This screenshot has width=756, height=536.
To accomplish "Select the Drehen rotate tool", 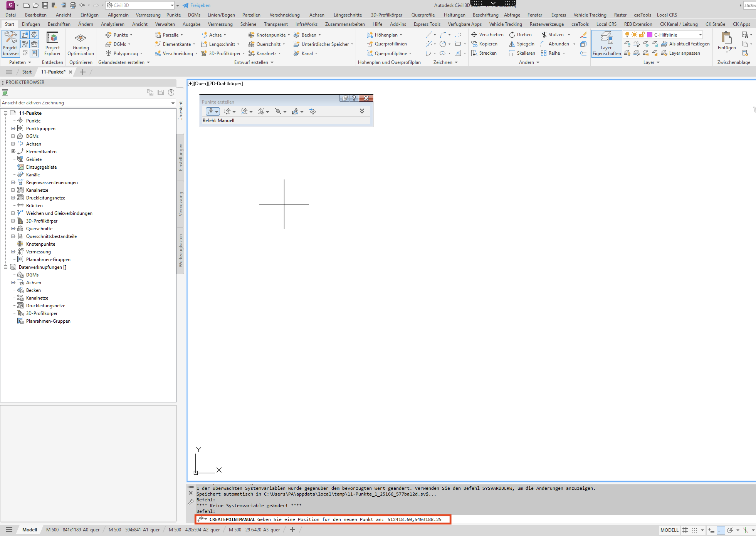I will [520, 35].
